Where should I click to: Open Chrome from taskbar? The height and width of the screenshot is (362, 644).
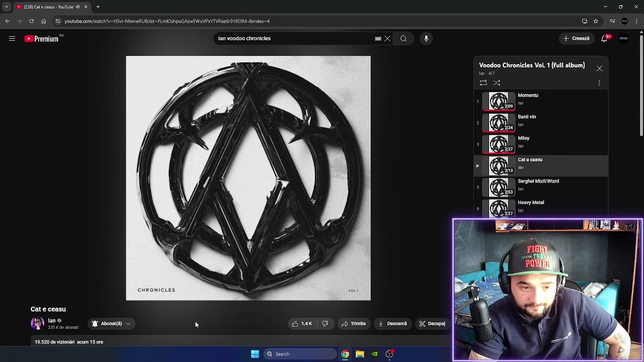[345, 354]
